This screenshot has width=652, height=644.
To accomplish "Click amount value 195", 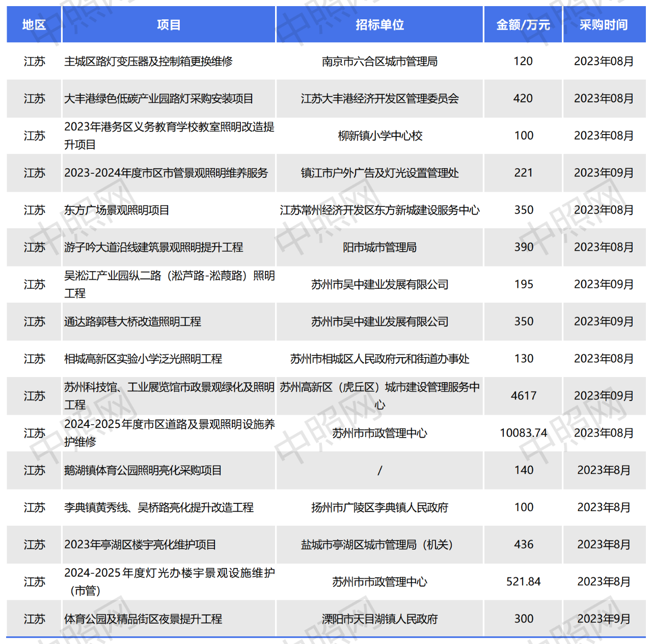I will 524,284.
